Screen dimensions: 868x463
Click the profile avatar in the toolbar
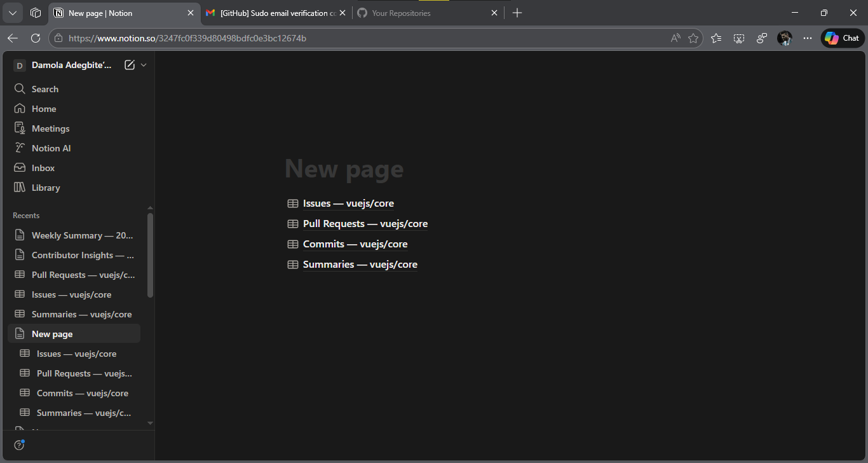point(785,38)
